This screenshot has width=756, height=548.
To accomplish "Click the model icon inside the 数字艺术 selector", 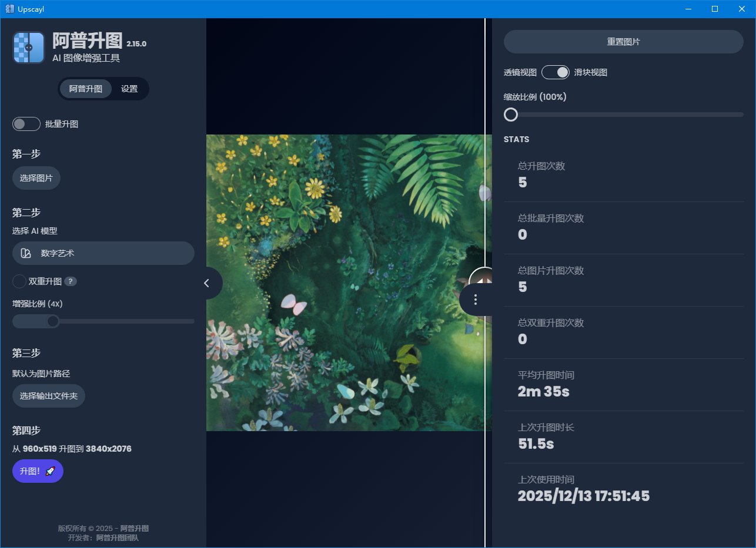I will pyautogui.click(x=25, y=253).
